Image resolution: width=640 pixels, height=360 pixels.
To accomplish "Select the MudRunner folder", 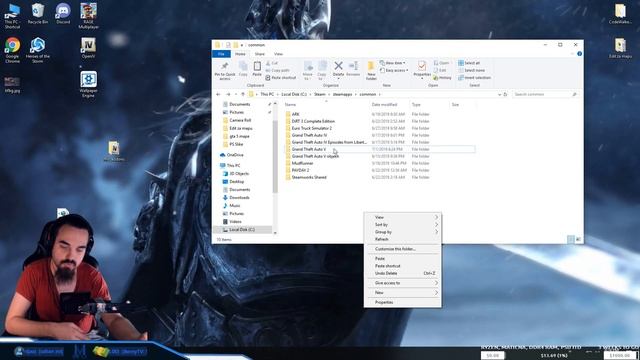I will (x=302, y=163).
